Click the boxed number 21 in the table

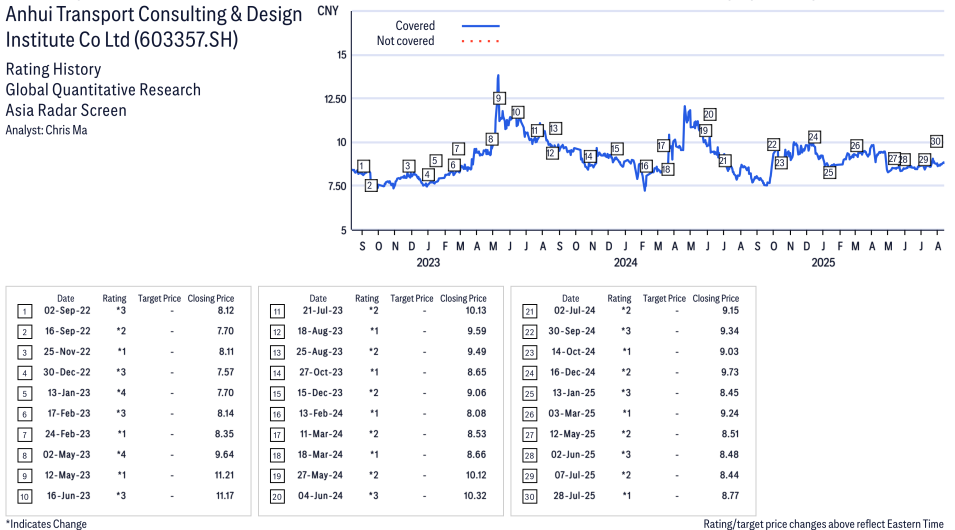(x=529, y=312)
